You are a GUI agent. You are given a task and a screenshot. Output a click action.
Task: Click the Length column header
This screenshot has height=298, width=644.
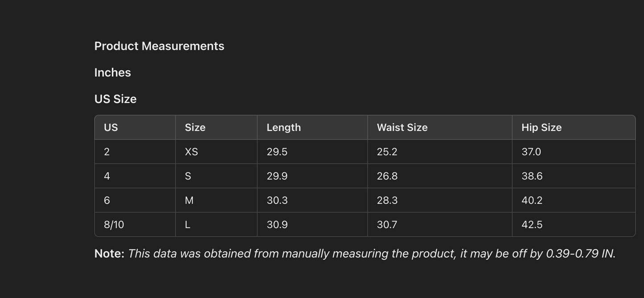coord(283,127)
